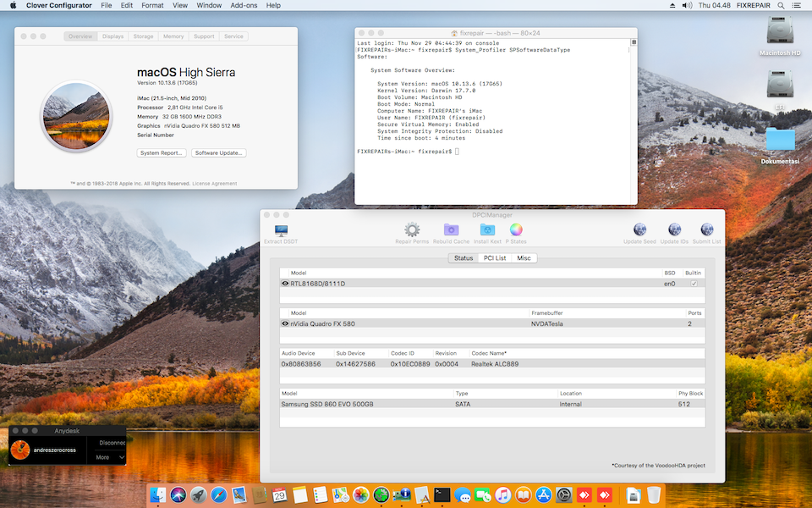Open the Dokumentasi folder on desktop

780,141
